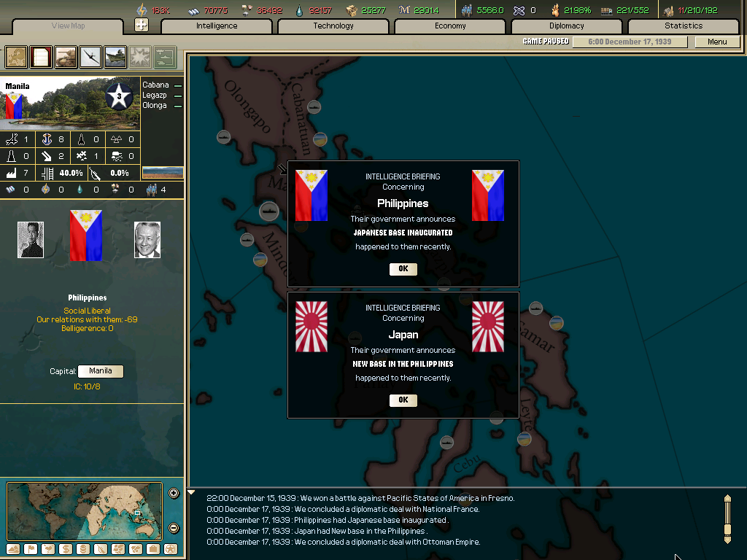This screenshot has width=747, height=560.
Task: Select the star victory points map mode
Action: point(171,549)
